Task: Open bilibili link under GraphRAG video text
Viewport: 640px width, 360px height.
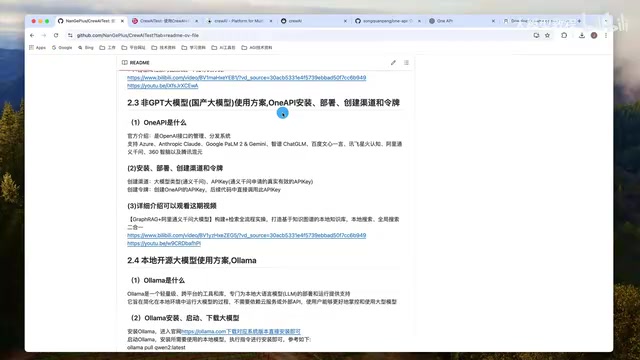Action: [x=247, y=236]
